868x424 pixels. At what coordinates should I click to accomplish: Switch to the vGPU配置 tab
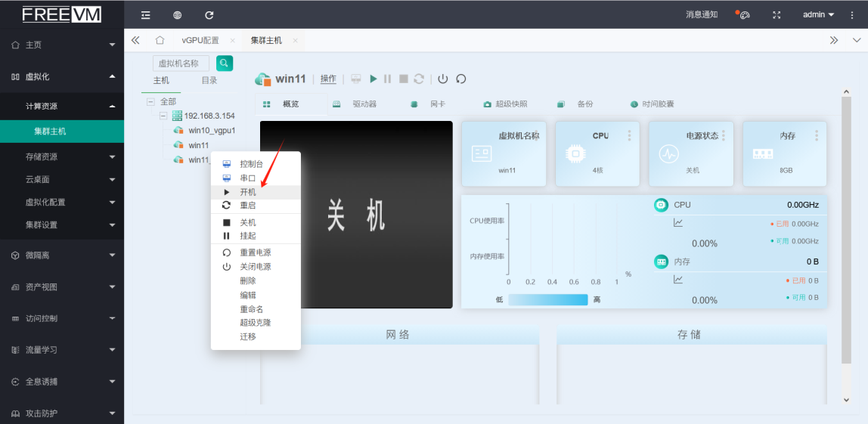click(200, 40)
